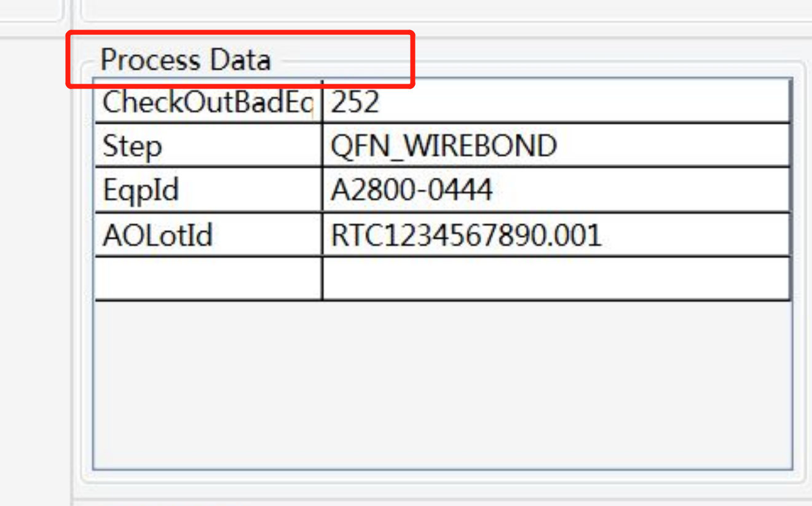The height and width of the screenshot is (506, 812).
Task: Click the column divider beside CheckOutBadEq
Action: click(321, 102)
